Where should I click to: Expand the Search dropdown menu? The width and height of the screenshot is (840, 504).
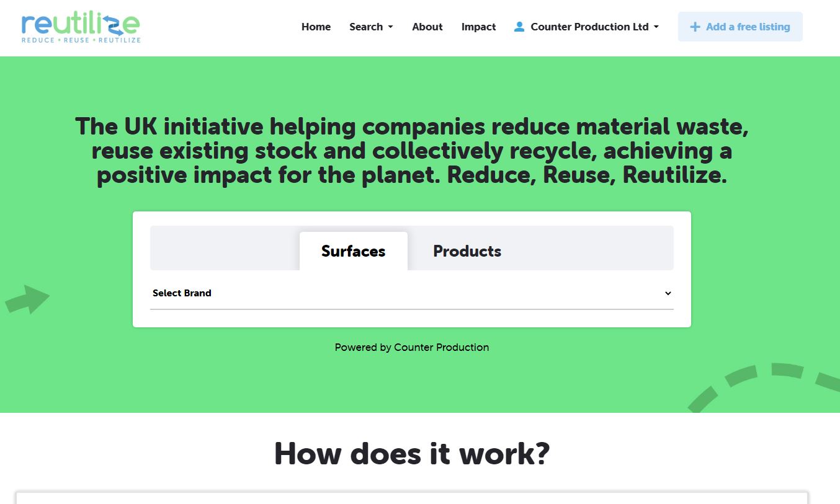pyautogui.click(x=371, y=27)
